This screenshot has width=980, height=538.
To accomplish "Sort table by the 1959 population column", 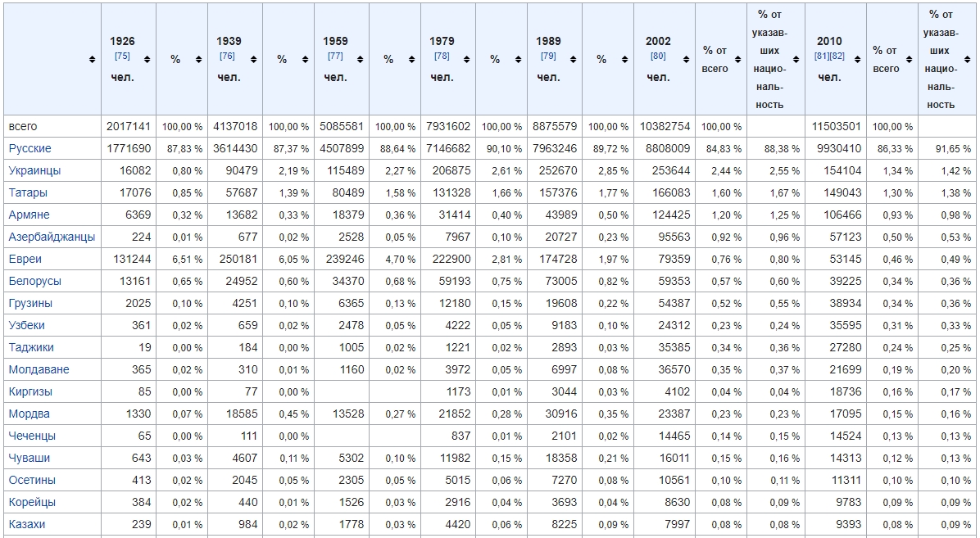I will [360, 59].
